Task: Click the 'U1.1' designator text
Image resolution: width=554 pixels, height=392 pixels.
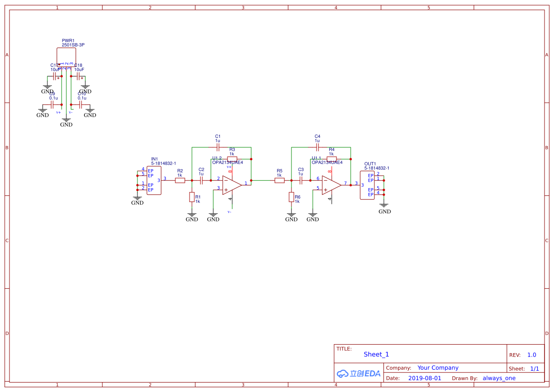Action: click(317, 158)
